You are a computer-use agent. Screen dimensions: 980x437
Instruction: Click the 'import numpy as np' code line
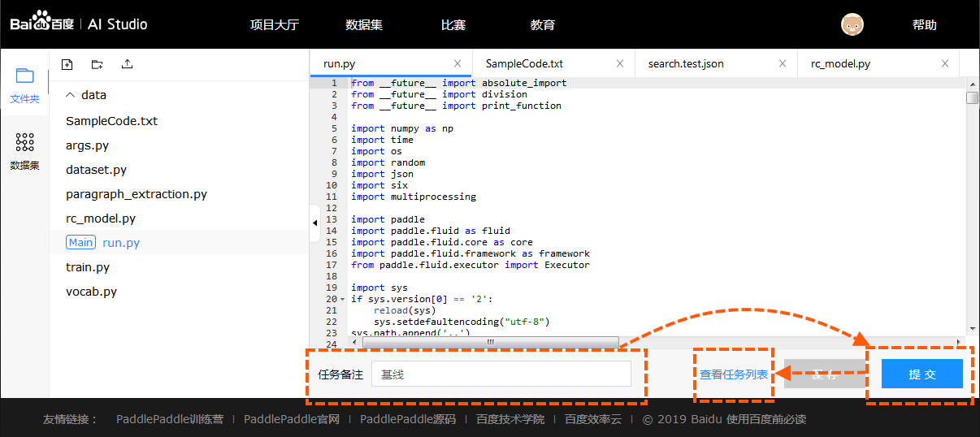[x=402, y=128]
